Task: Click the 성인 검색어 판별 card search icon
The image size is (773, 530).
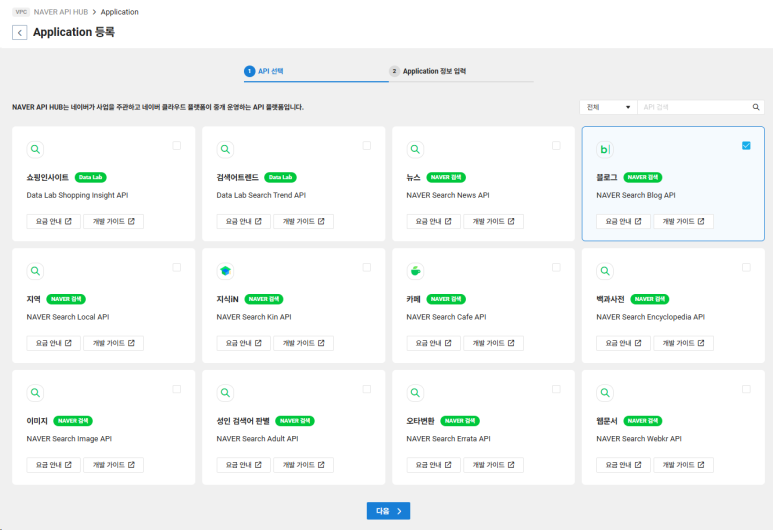Action: point(225,392)
